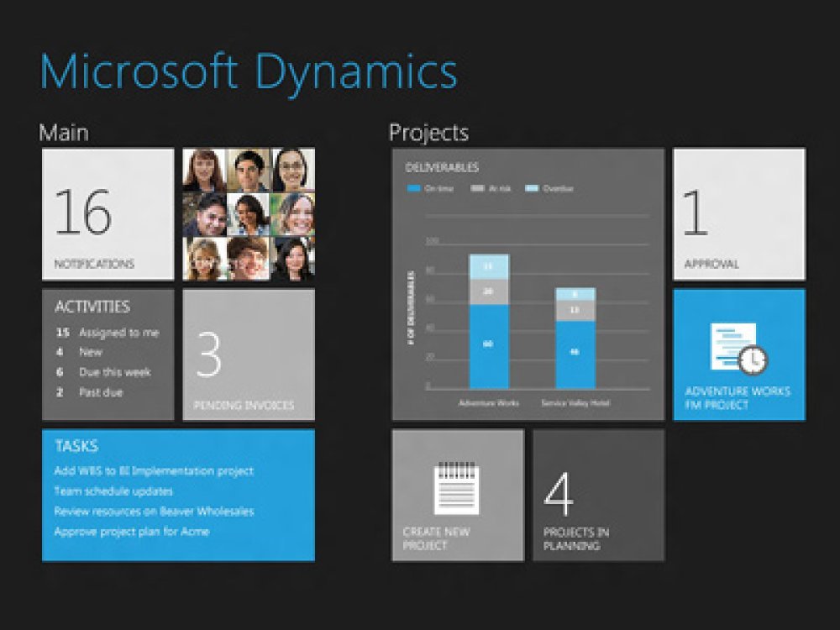Open the 4 Projects in Planning tile

599,496
